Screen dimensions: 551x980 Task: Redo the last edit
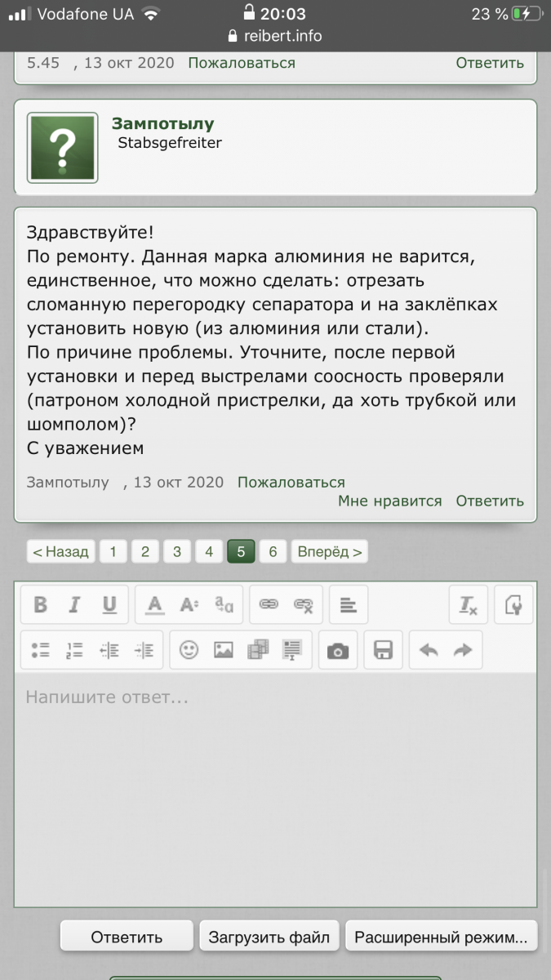463,650
